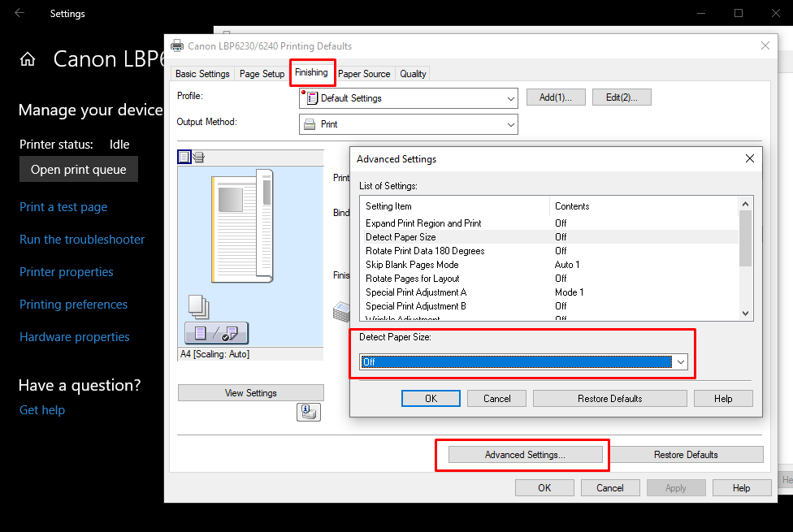Click the Setting Item column header
Screen dimensions: 793x532
pyautogui.click(x=455, y=206)
